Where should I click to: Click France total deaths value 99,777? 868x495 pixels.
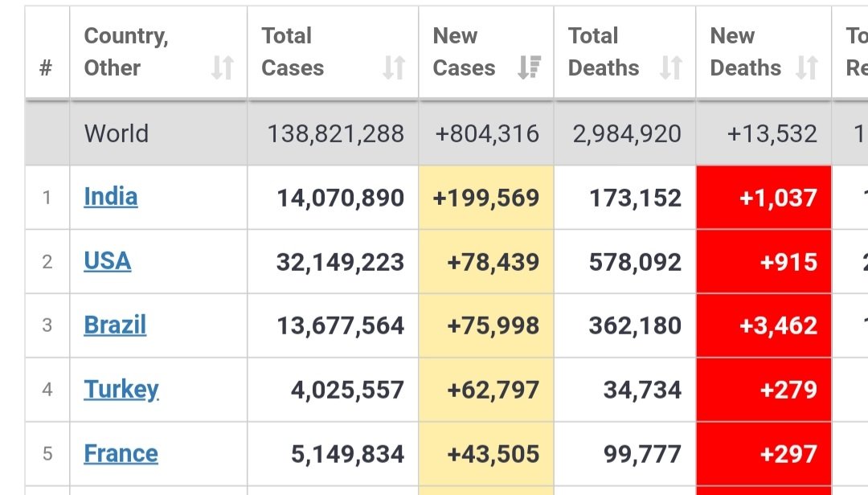click(x=642, y=454)
